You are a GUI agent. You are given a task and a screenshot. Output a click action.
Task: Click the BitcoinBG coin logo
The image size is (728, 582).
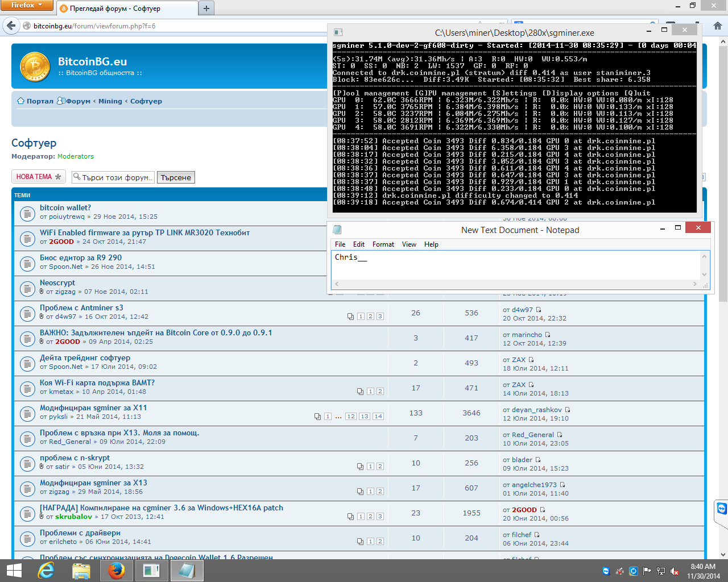[x=35, y=67]
